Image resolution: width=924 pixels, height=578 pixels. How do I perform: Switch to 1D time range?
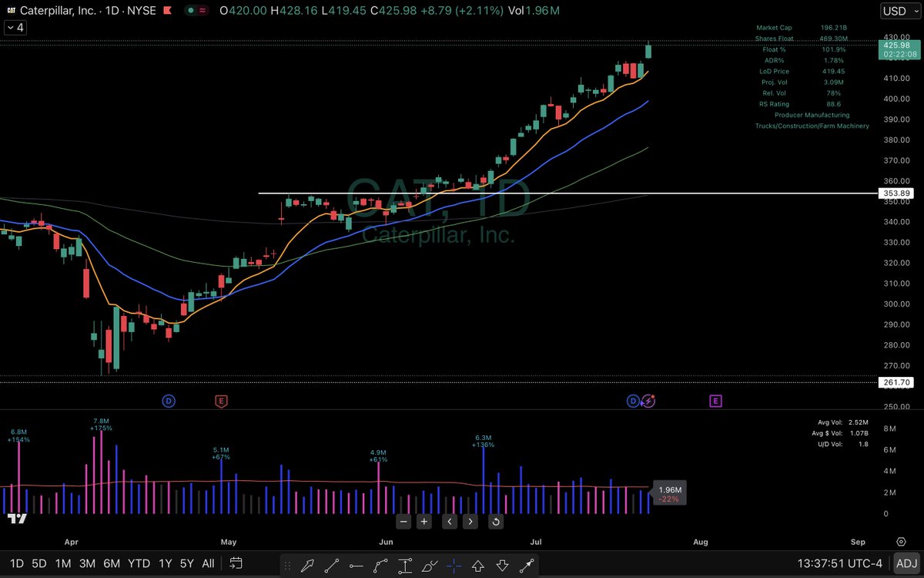[x=16, y=563]
